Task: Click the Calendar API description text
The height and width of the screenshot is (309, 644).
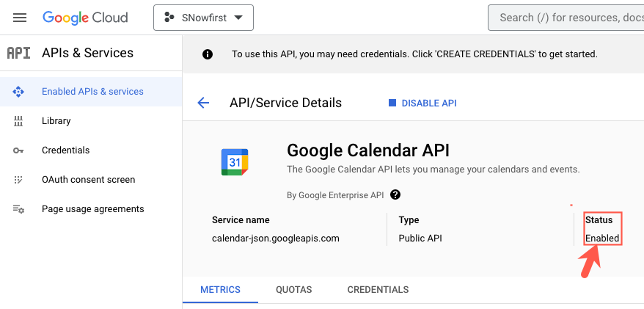Action: coord(433,170)
